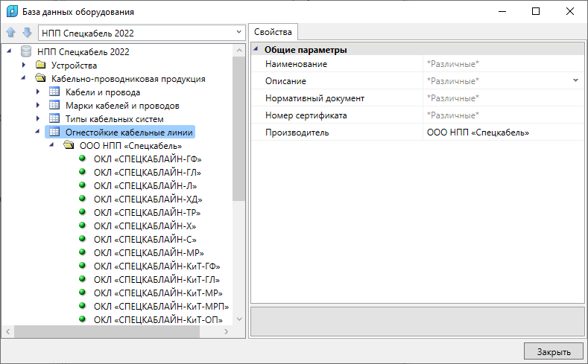Screen dimensions: 588x364
Task: Click the table icon of Марки кабелей и проводов
Action: [x=54, y=105]
